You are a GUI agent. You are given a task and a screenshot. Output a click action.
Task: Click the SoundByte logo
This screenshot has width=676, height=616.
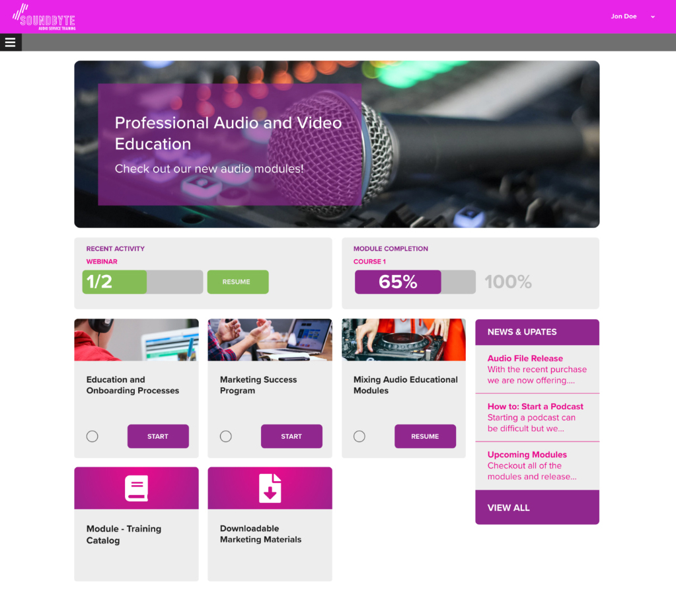[44, 17]
